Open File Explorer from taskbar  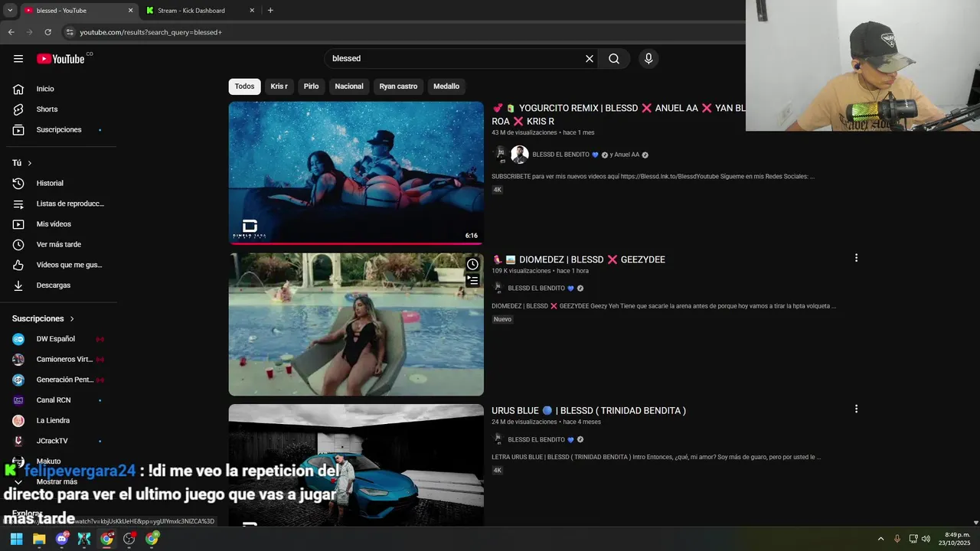(39, 539)
